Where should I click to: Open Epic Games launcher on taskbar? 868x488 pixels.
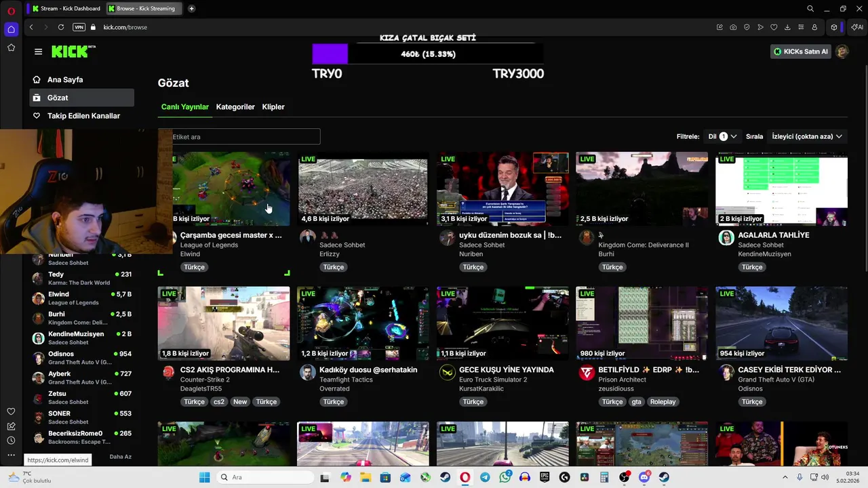tap(545, 477)
